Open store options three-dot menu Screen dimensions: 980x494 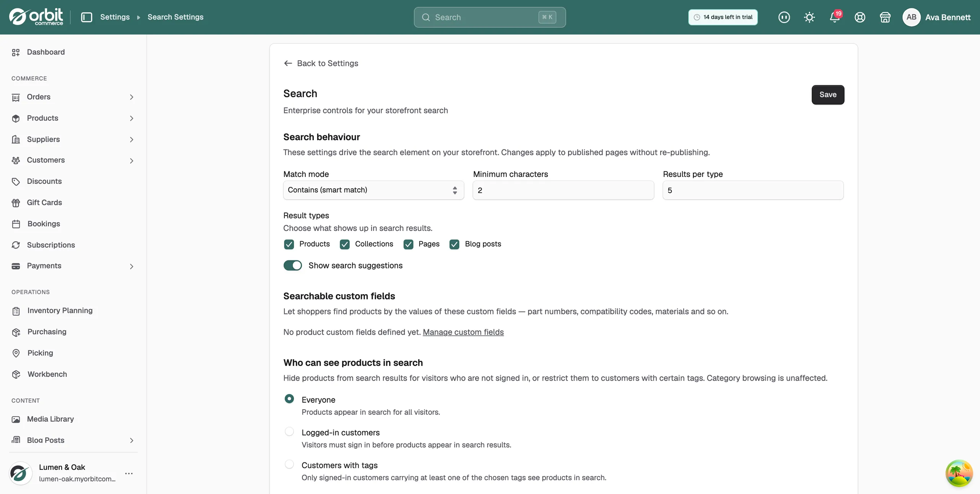[129, 473]
